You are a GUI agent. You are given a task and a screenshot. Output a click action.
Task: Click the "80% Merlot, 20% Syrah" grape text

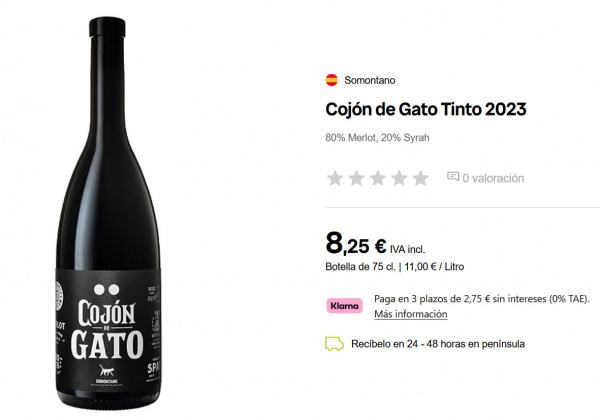(x=377, y=137)
